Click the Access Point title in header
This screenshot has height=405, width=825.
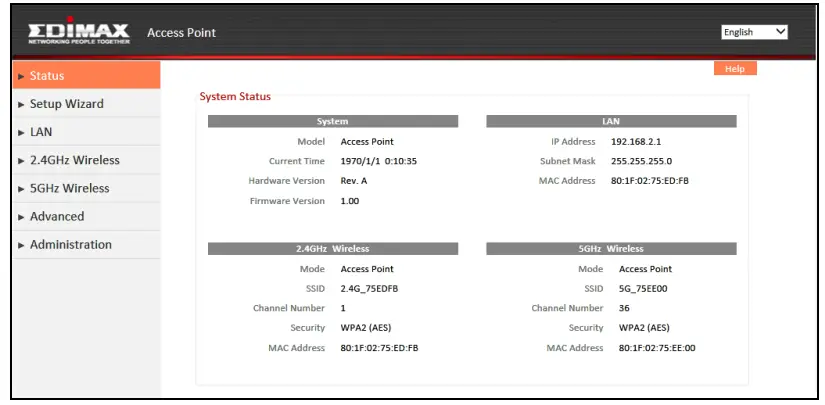(x=182, y=33)
